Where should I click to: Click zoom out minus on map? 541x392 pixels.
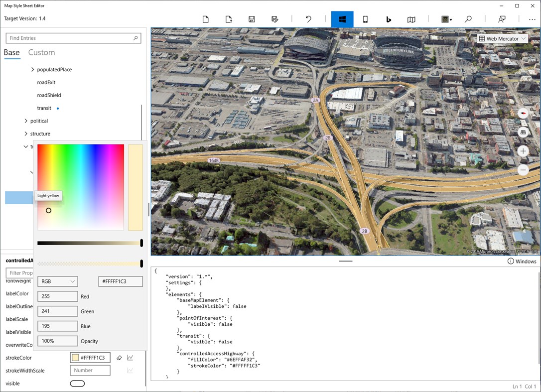[x=523, y=170]
